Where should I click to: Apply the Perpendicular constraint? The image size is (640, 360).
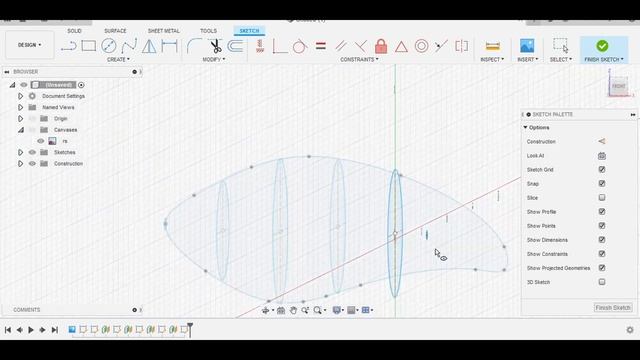point(361,46)
